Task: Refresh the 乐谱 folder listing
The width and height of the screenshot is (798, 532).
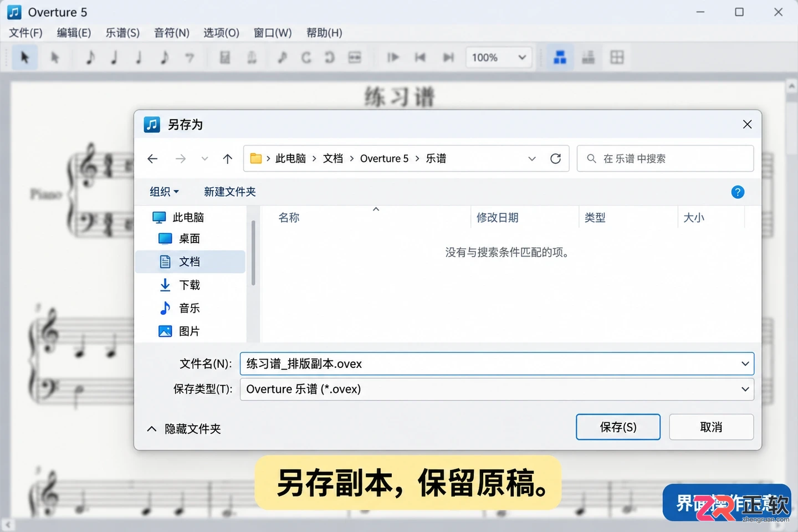Action: point(555,158)
